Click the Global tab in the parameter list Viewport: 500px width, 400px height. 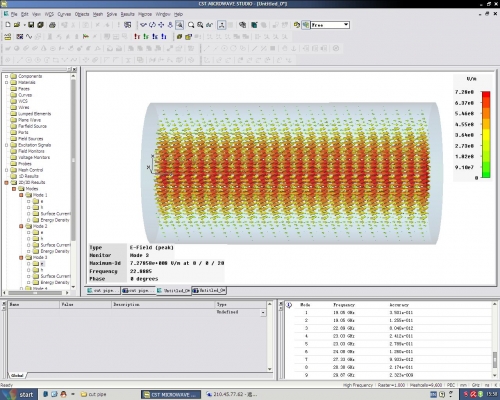[17, 375]
